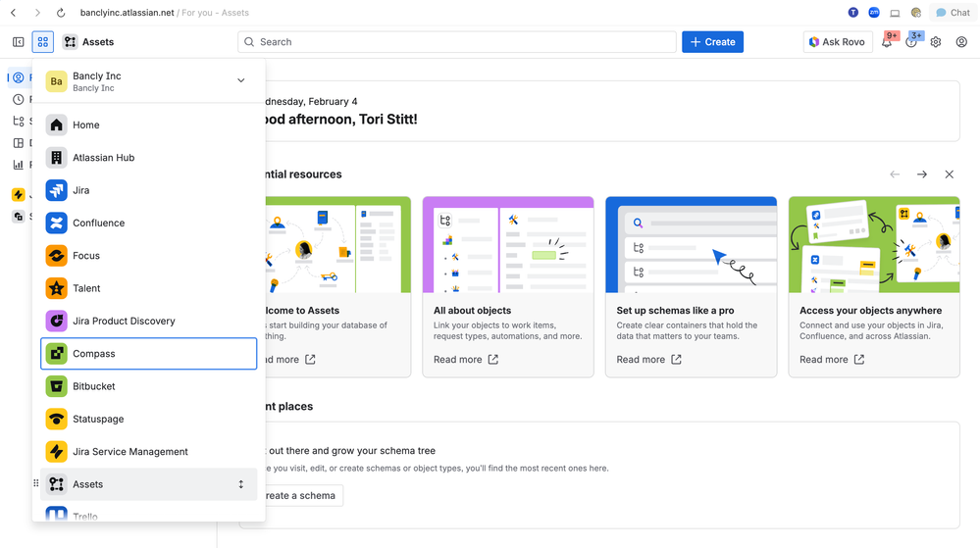Image resolution: width=980 pixels, height=548 pixels.
Task: Click the Create button
Action: tap(712, 42)
